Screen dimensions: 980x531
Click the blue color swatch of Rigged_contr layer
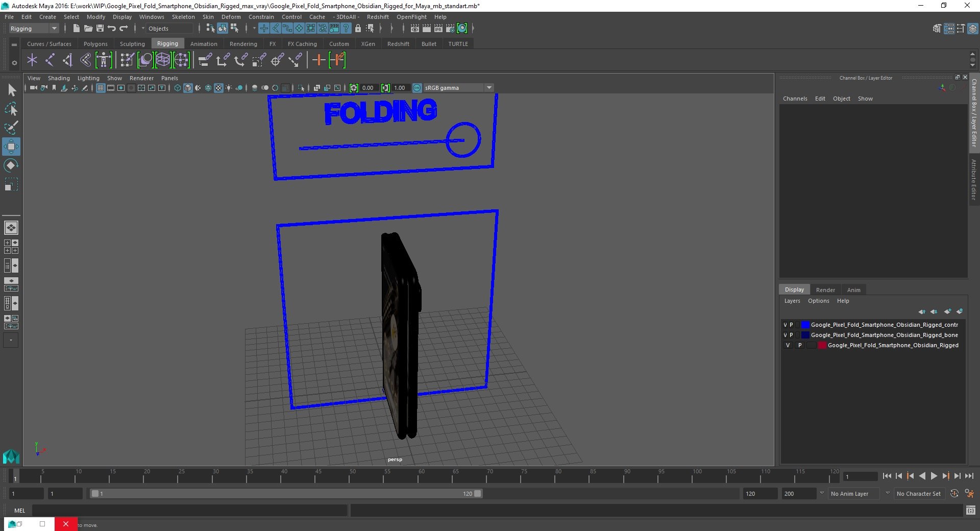click(805, 325)
